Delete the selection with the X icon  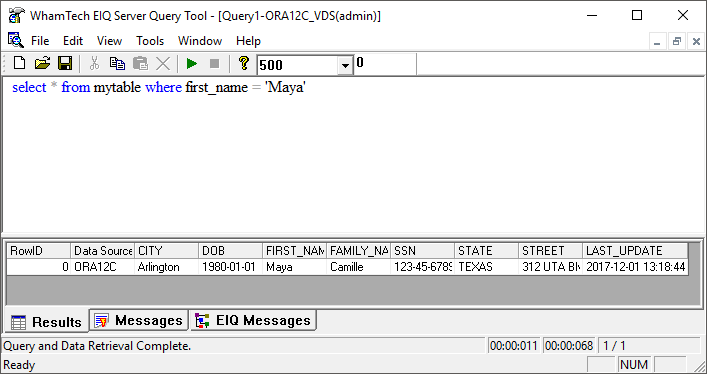(163, 64)
